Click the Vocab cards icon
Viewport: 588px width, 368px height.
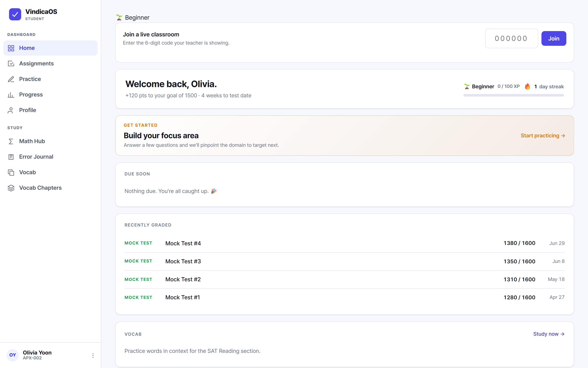(x=11, y=172)
